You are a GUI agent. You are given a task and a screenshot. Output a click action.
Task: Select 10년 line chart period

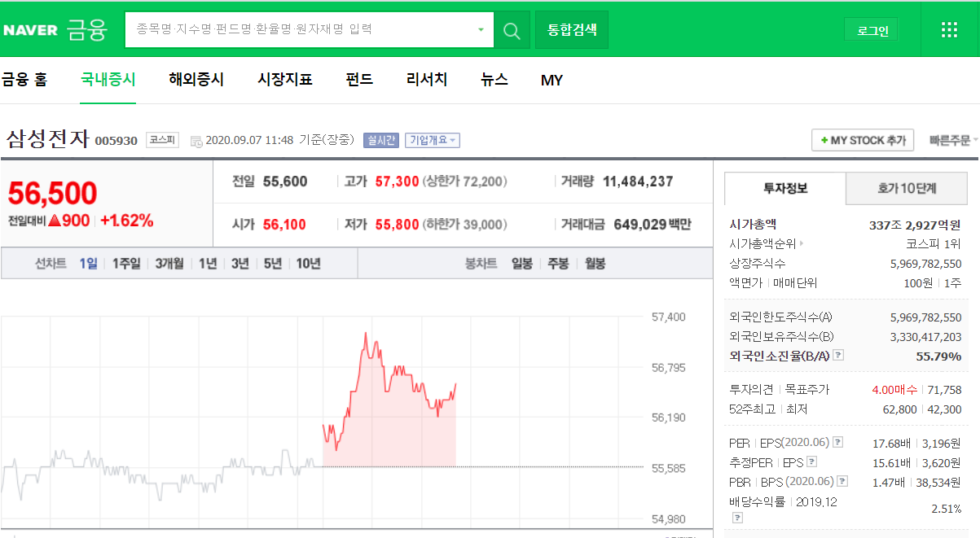309,264
